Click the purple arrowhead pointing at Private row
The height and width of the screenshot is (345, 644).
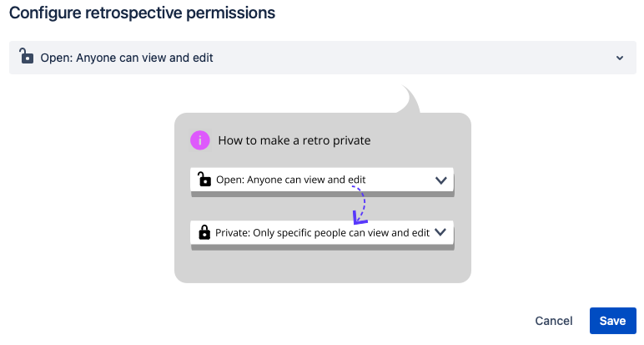click(x=360, y=219)
